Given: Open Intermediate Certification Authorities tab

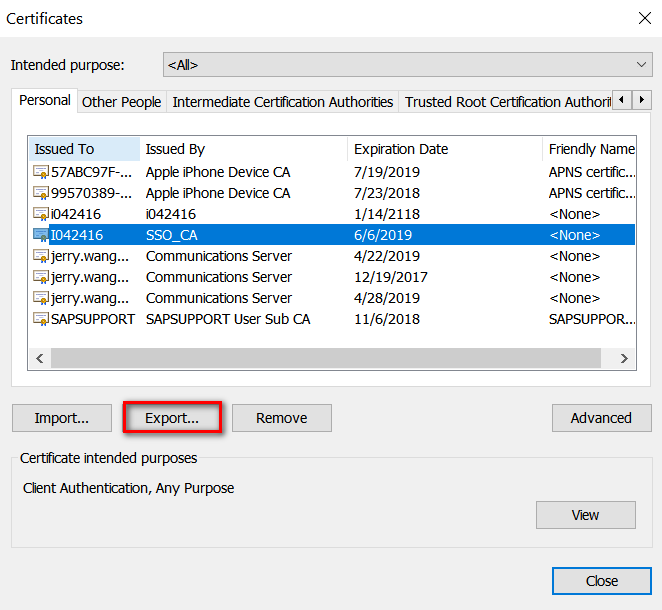Looking at the screenshot, I should point(283,102).
